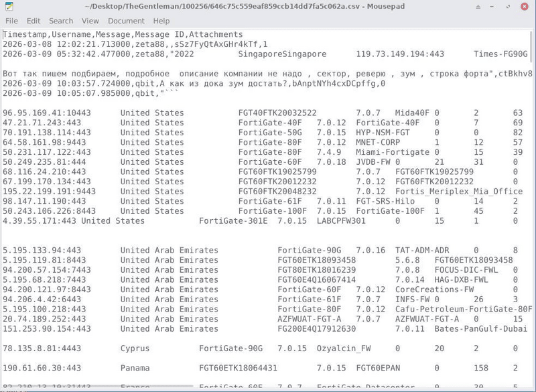Open the Search menu
The image size is (536, 392).
(61, 21)
